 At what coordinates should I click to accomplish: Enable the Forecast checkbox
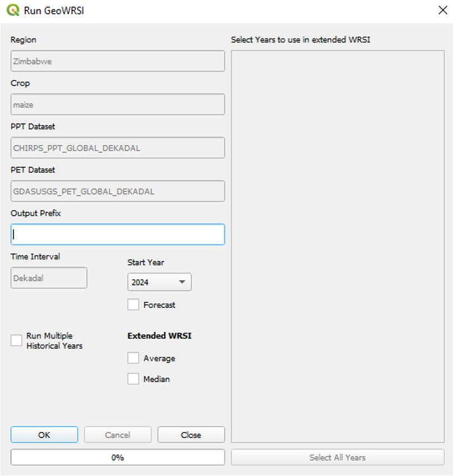tap(134, 305)
